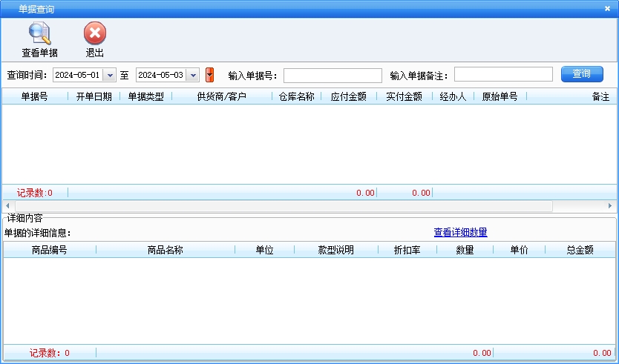The image size is (619, 364).
Task: Close the 单据查询 window
Action: click(607, 8)
